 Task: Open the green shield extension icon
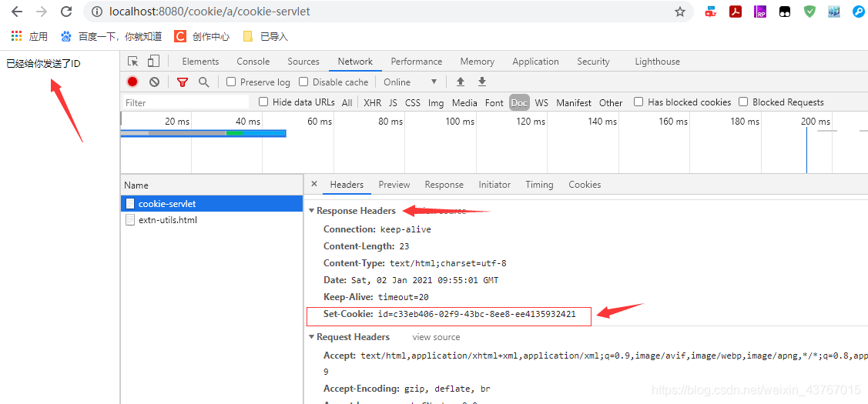810,12
